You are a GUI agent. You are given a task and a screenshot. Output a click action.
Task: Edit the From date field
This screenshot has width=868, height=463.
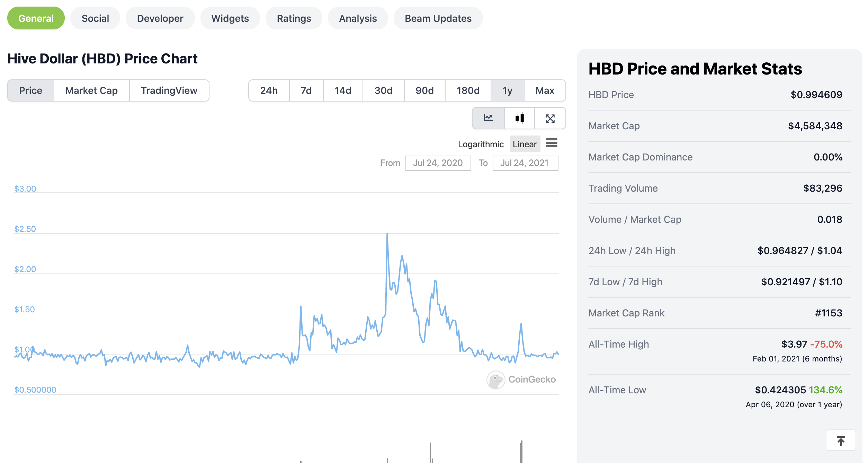[x=438, y=163]
